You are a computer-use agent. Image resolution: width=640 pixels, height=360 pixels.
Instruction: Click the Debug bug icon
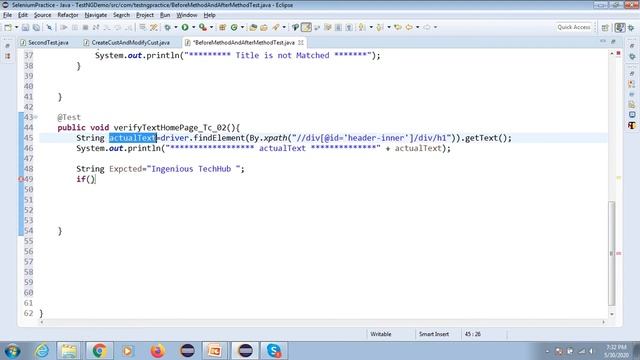(167, 27)
